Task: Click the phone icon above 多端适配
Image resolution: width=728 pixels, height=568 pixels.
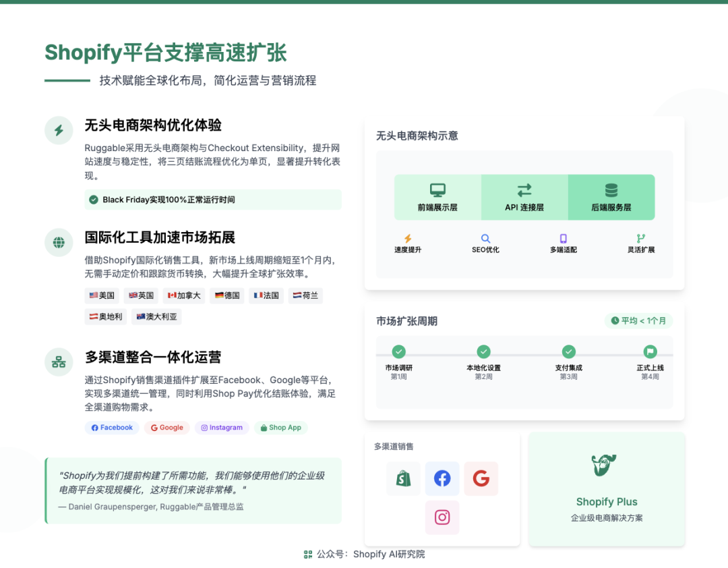Action: 563,238
